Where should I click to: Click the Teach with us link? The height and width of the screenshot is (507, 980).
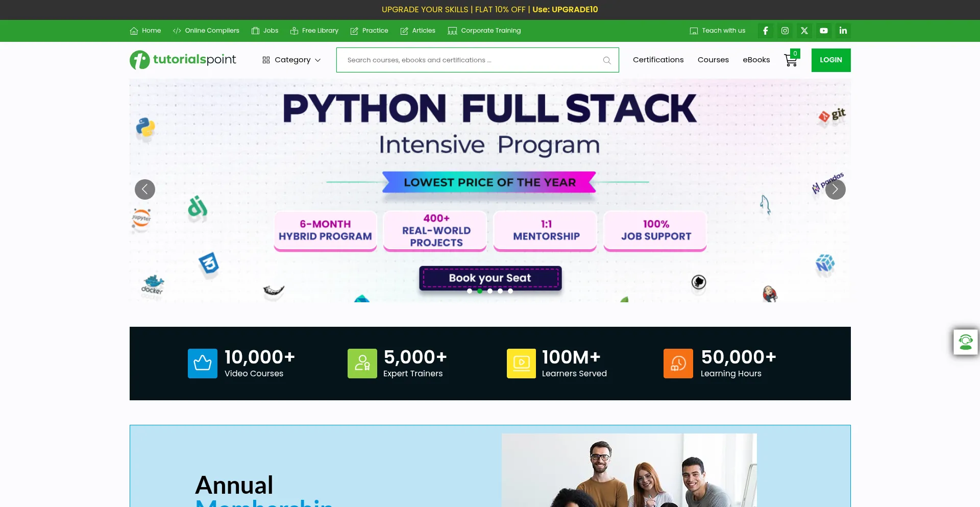pos(718,31)
